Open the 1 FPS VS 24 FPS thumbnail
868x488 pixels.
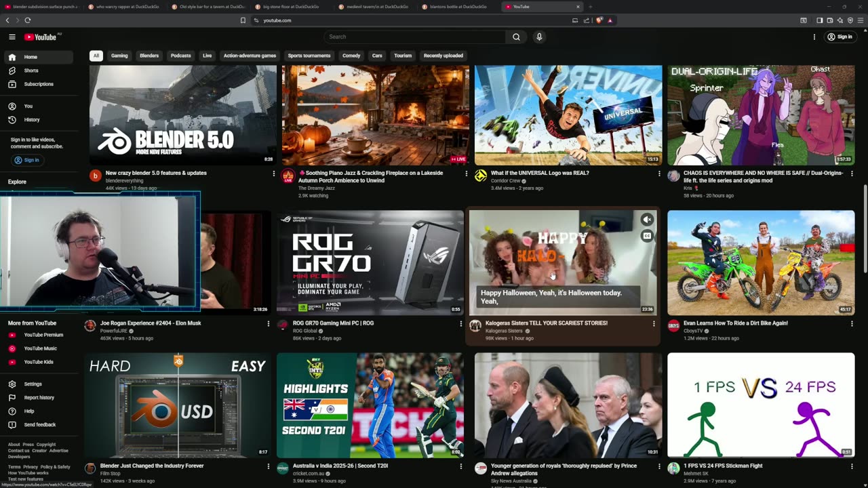pos(761,405)
